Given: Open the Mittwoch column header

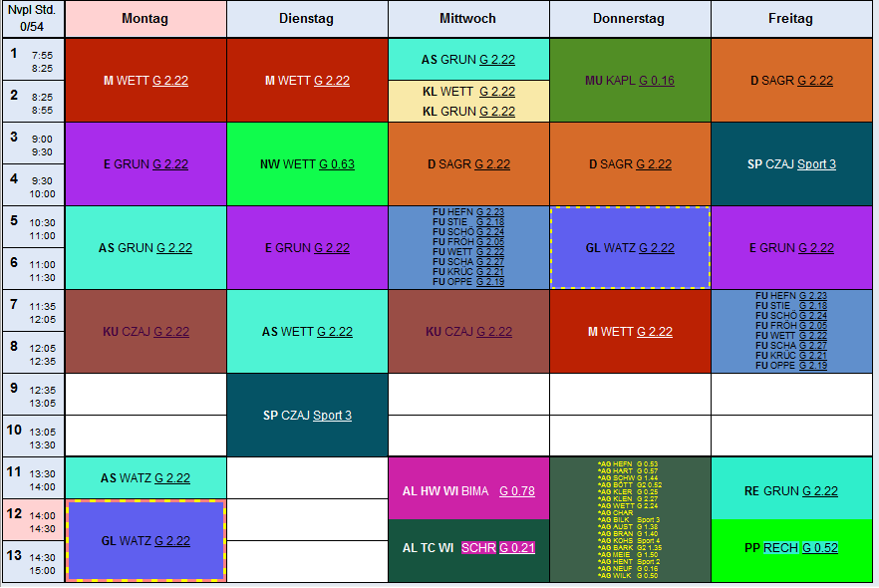Looking at the screenshot, I should coord(467,19).
